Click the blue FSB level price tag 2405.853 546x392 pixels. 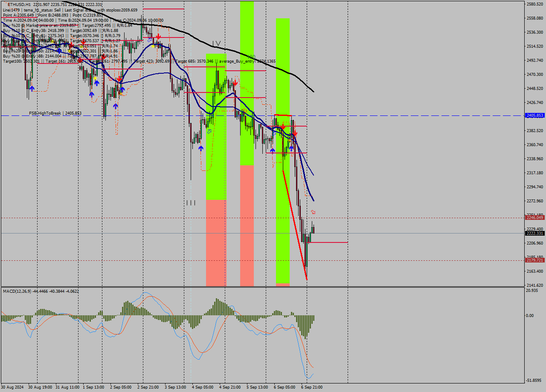tap(535, 115)
